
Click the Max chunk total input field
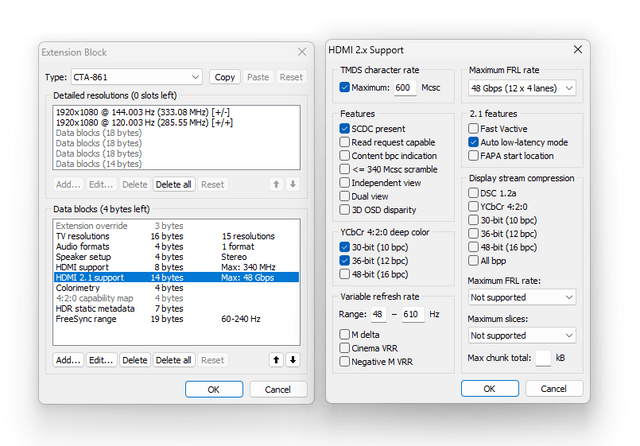pyautogui.click(x=543, y=358)
